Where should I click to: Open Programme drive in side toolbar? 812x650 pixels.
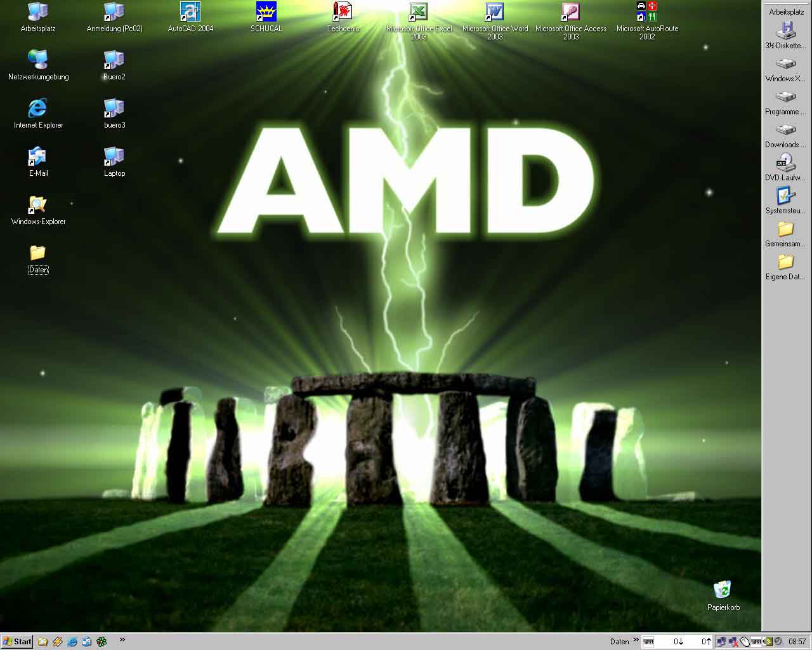tap(785, 102)
